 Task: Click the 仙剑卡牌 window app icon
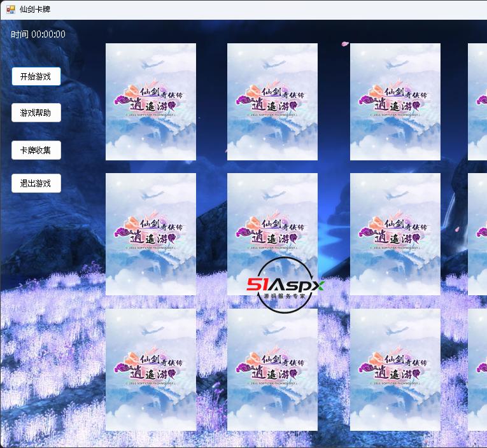click(x=11, y=10)
